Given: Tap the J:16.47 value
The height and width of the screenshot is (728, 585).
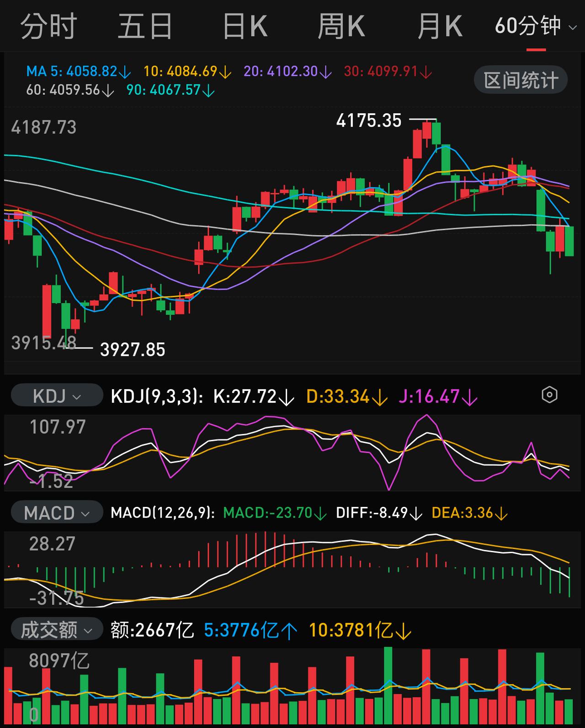Looking at the screenshot, I should pos(438,396).
